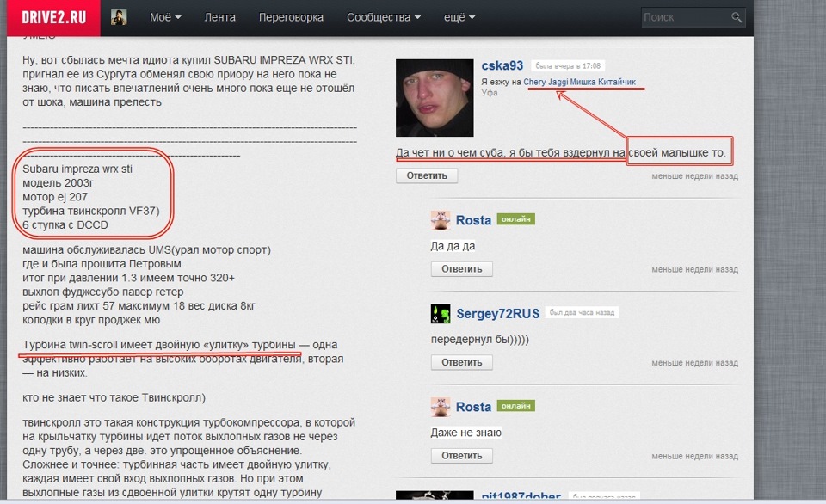
Task: Click 'онлайн' badge beside Rosta's 'Даже не знаю'
Action: click(x=515, y=405)
